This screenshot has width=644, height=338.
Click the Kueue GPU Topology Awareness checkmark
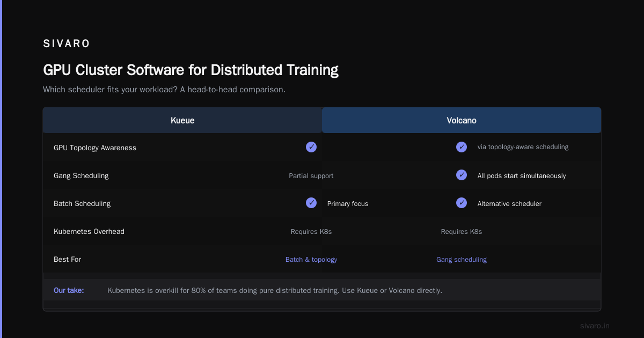point(311,147)
